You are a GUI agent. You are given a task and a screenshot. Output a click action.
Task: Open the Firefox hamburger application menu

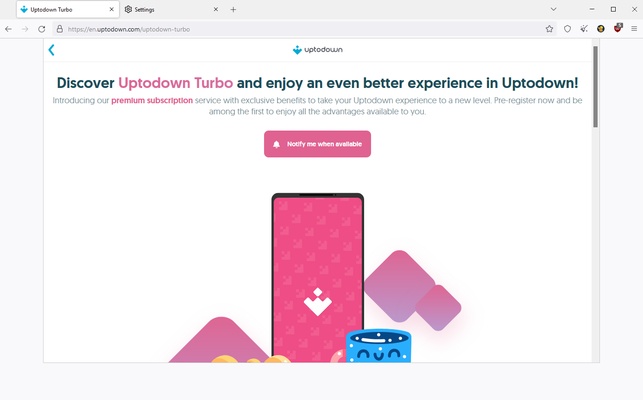(x=634, y=29)
